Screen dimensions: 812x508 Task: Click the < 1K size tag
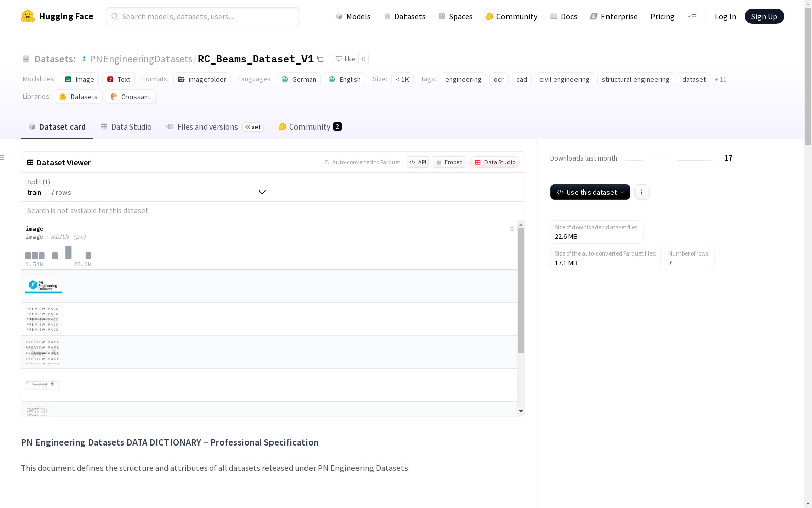click(402, 79)
